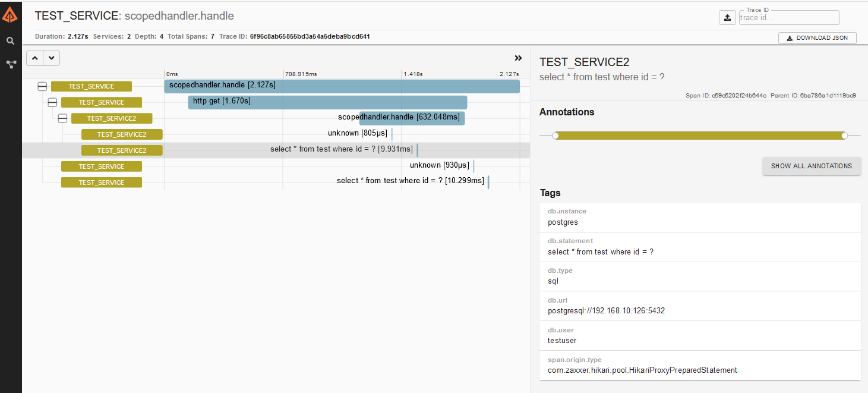868x393 pixels.
Task: Click the Duration 2.127s summary text
Action: tap(62, 36)
